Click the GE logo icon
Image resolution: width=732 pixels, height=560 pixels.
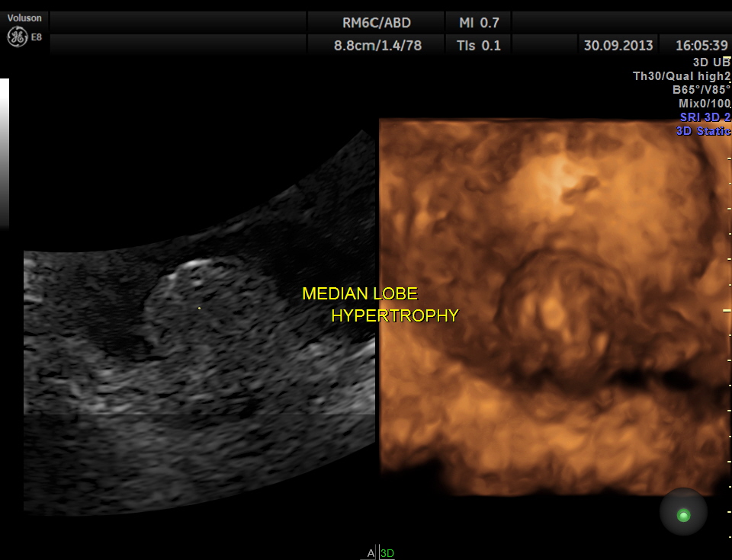click(17, 36)
